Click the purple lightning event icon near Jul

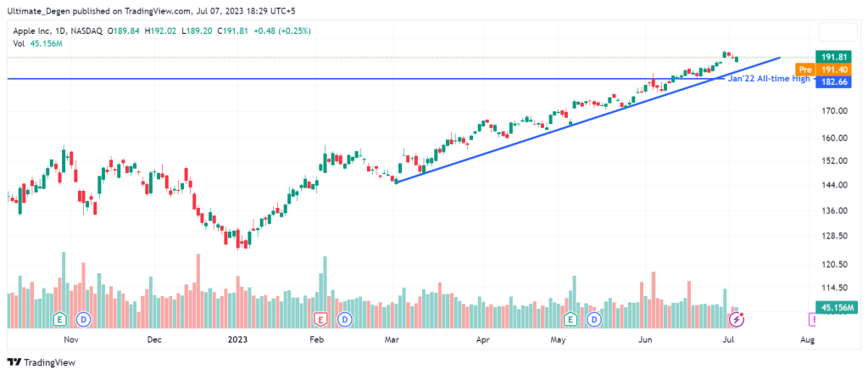(737, 319)
